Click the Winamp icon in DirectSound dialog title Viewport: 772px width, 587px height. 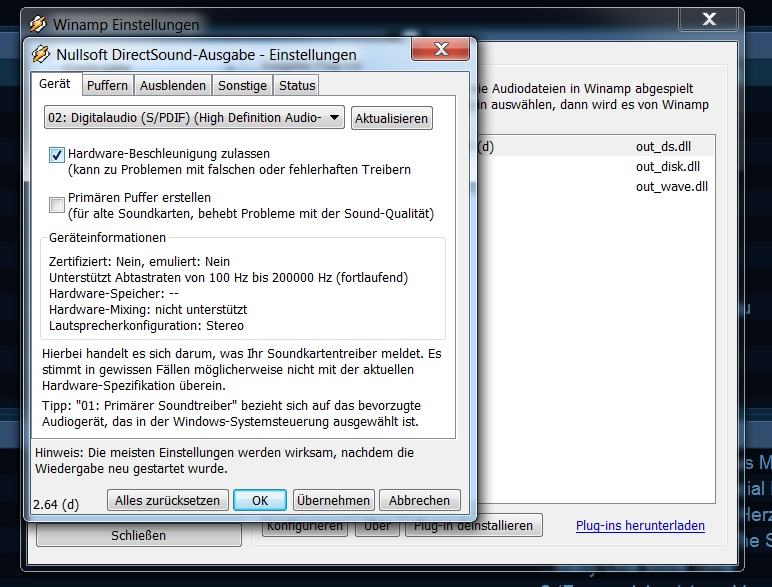tap(41, 54)
